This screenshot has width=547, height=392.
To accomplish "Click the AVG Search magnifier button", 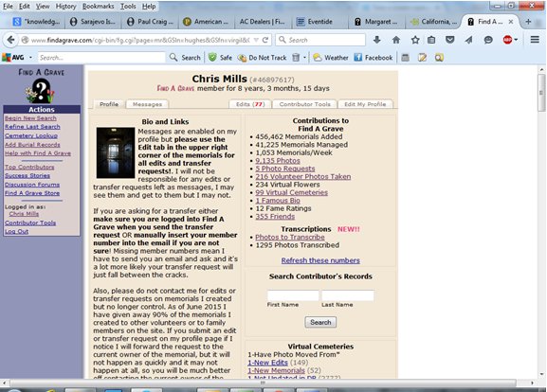I will pos(185,58).
